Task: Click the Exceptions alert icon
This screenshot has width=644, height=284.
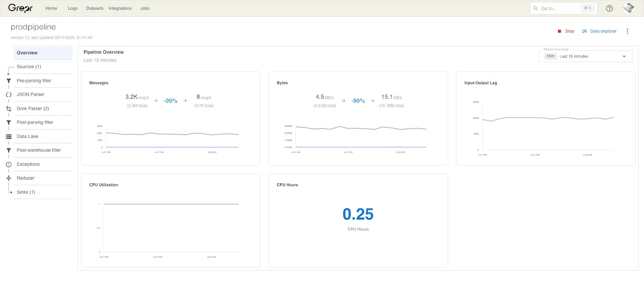Action: 8,164
